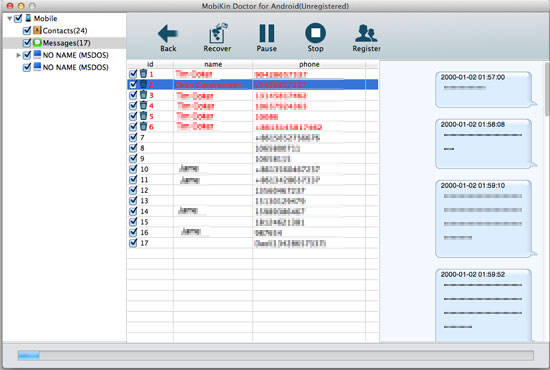Click the trash icon in row 4
This screenshot has height=370, width=550.
click(x=143, y=105)
